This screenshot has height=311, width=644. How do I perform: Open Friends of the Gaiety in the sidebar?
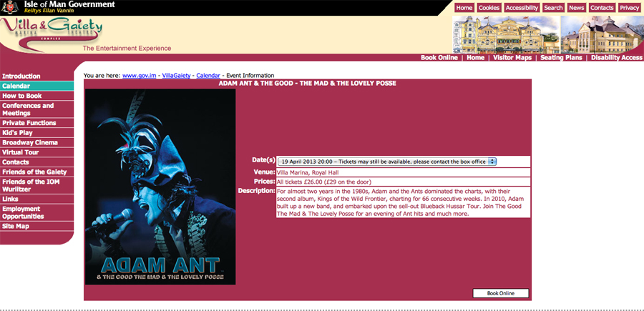pyautogui.click(x=34, y=172)
